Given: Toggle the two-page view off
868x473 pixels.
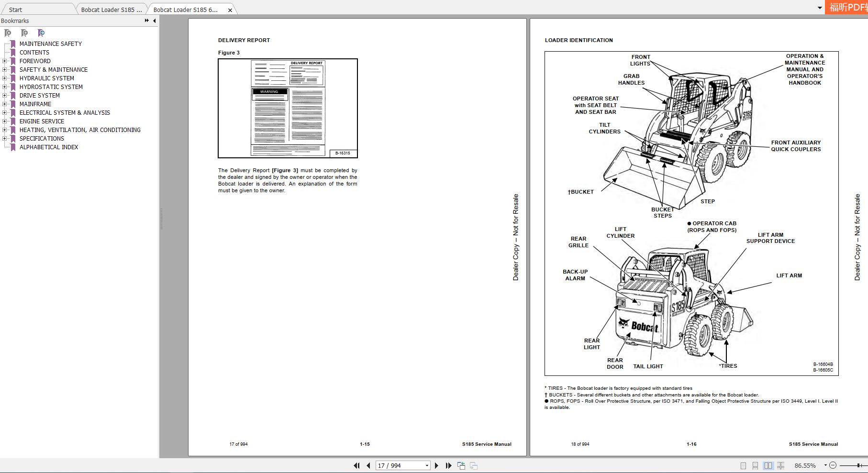Looking at the screenshot, I should pos(769,465).
